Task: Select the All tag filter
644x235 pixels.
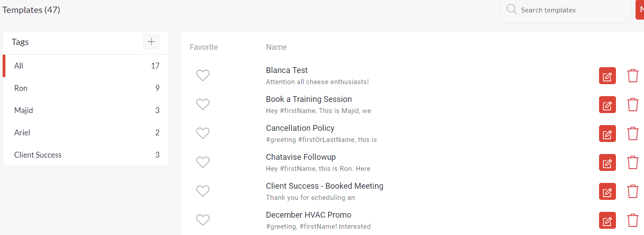Action: 19,66
